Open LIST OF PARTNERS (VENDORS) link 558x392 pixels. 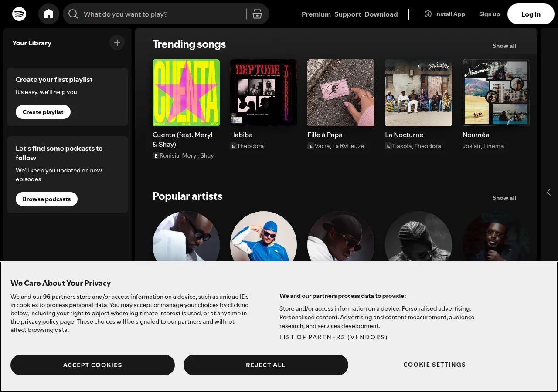point(333,337)
